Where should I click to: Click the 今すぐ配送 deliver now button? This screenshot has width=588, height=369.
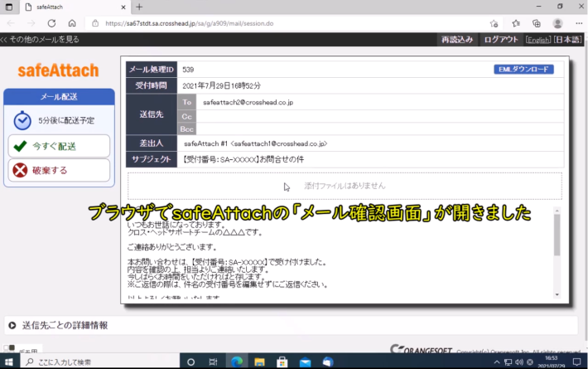[59, 146]
